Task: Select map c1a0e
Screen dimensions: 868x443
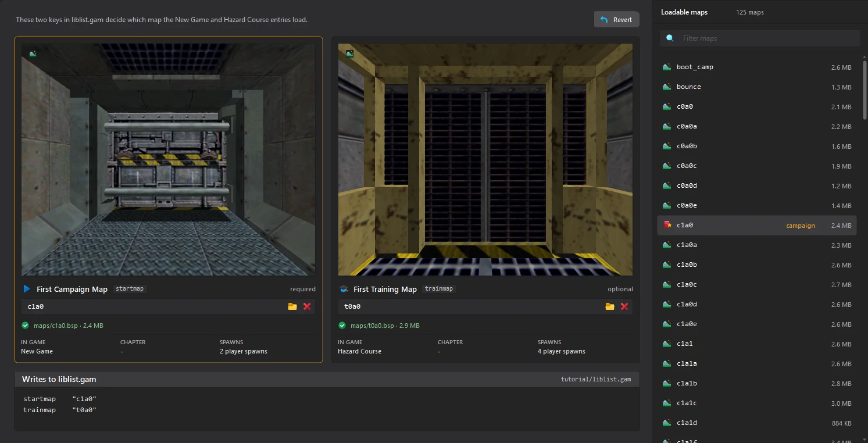Action: click(756, 324)
